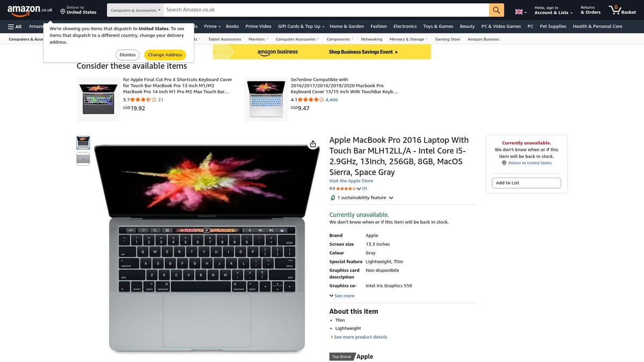Open the Electronics navigation menu item
Screen dimensions: 644x362
click(x=405, y=26)
